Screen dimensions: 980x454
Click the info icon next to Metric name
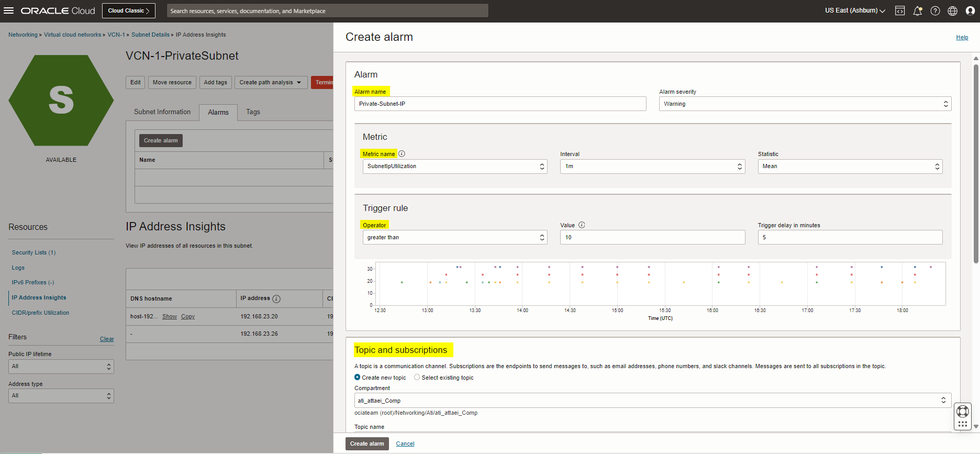(402, 154)
